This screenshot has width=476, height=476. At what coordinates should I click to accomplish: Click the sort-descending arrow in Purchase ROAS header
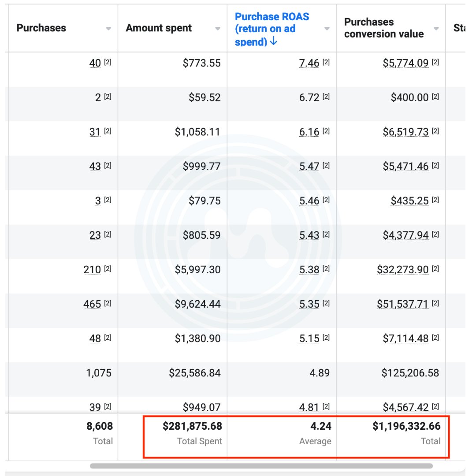[x=274, y=41]
